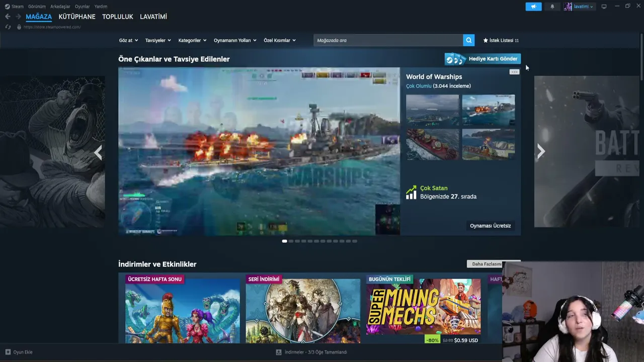Open the notifications bell
This screenshot has width=644, height=362.
(552, 7)
